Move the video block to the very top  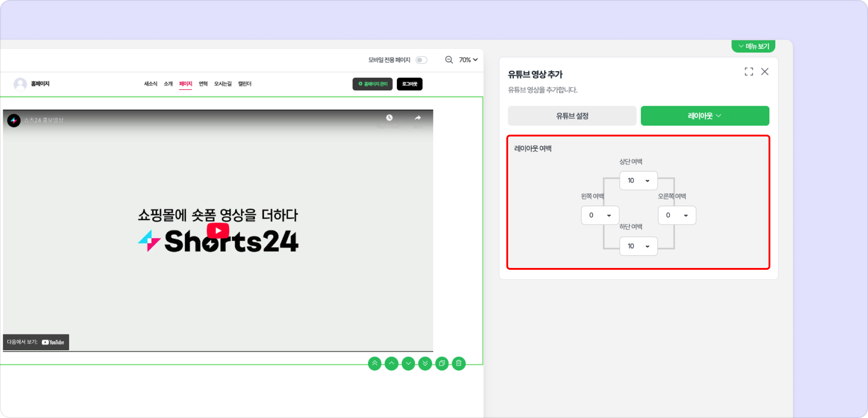click(375, 363)
